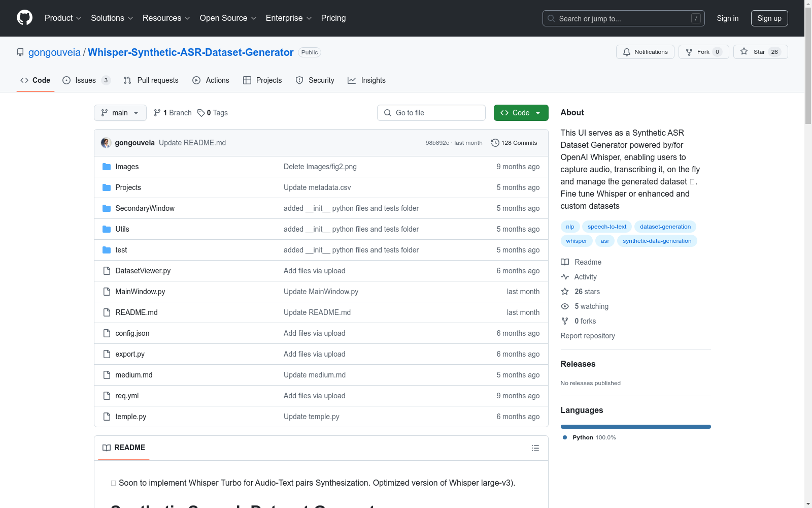Click the config.json file icon
812x508 pixels.
tap(107, 333)
